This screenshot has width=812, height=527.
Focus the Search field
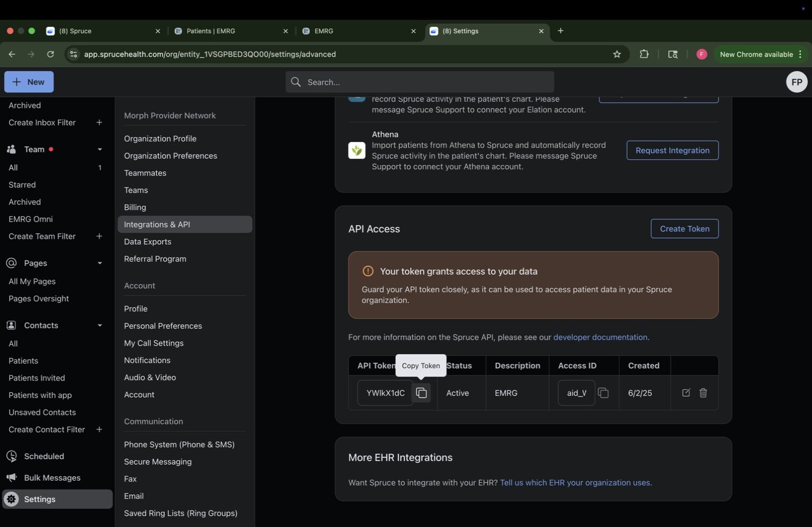pos(419,82)
